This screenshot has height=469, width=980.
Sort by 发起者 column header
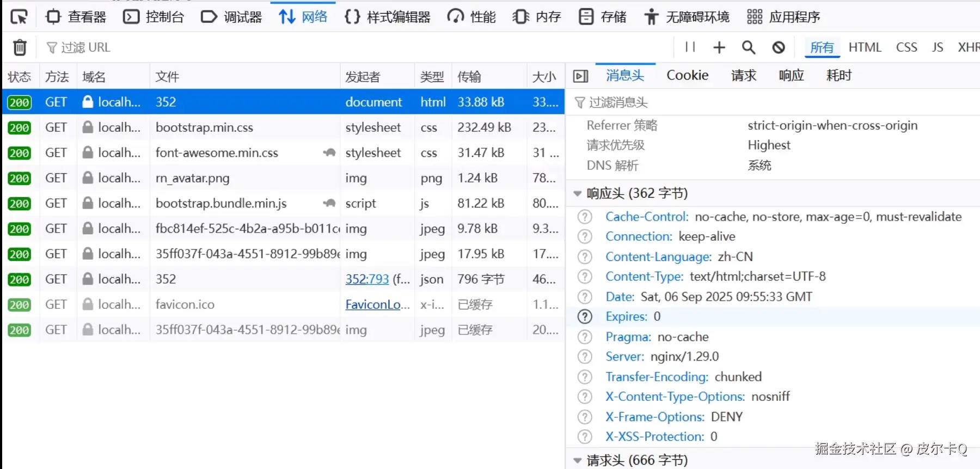click(x=377, y=76)
